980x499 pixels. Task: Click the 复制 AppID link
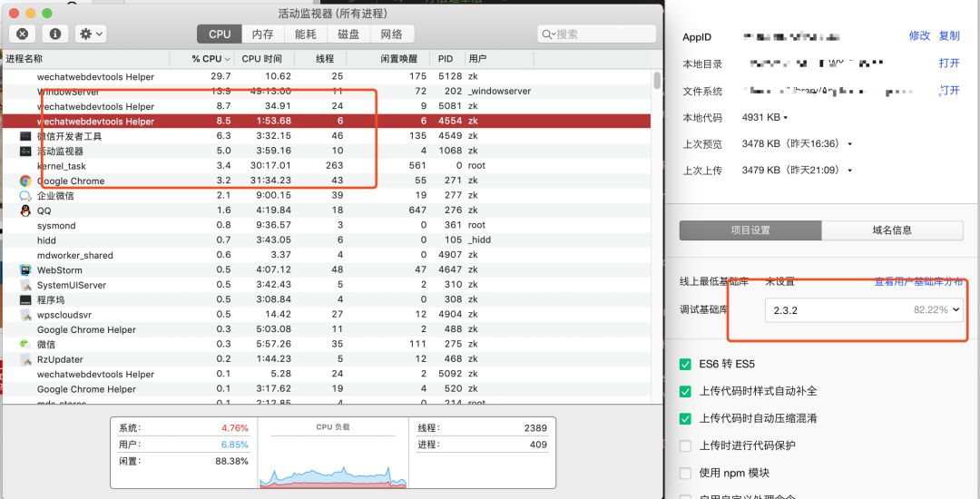(x=949, y=35)
